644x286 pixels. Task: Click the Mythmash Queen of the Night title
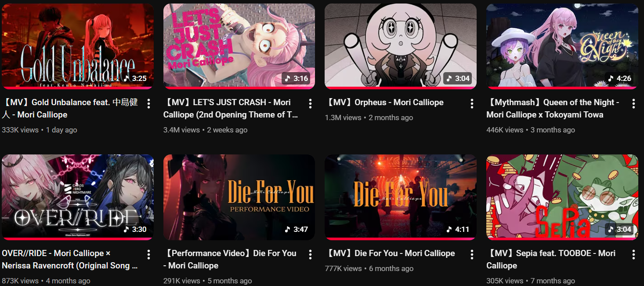(x=553, y=108)
